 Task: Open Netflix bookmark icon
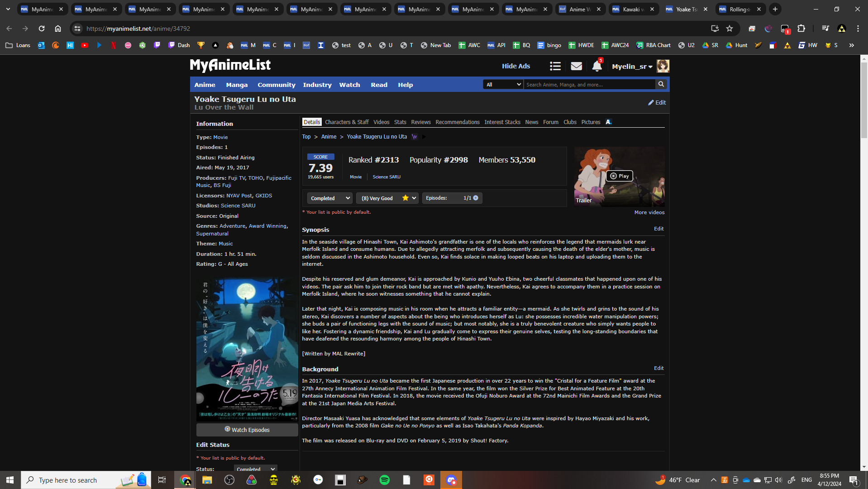tap(114, 45)
